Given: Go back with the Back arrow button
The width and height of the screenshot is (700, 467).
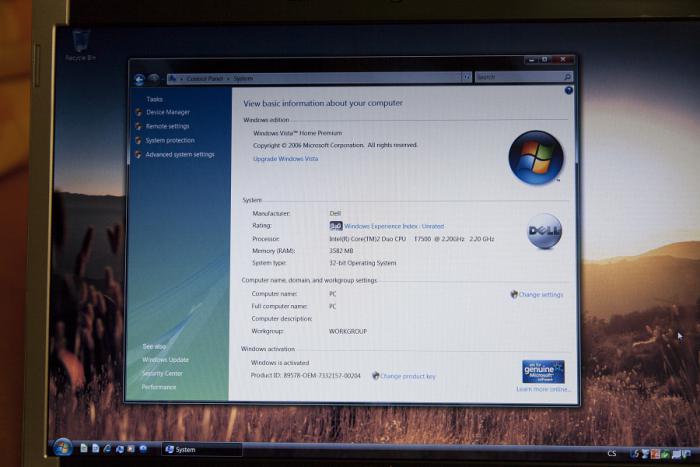Looking at the screenshot, I should coord(140,78).
